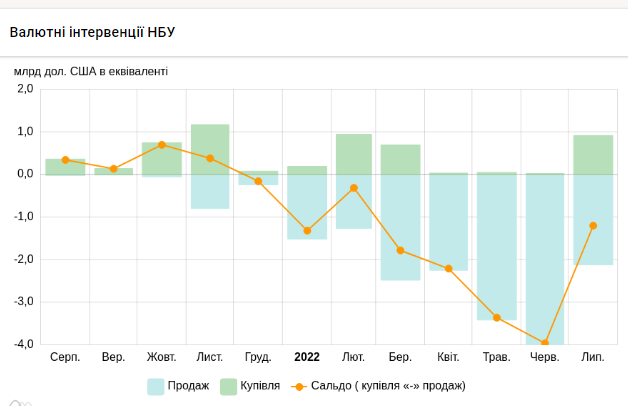Toggle the Купівля legend series
The height and width of the screenshot is (406, 628).
point(259,385)
